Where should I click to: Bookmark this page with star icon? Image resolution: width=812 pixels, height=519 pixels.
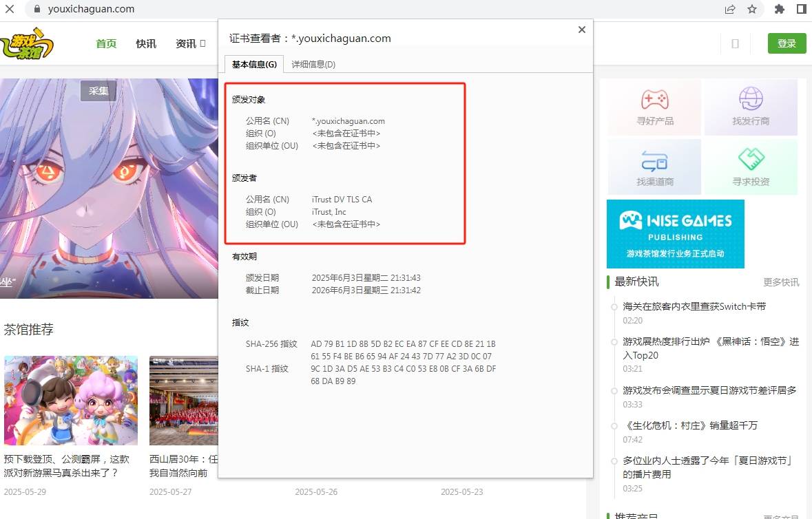pyautogui.click(x=752, y=9)
